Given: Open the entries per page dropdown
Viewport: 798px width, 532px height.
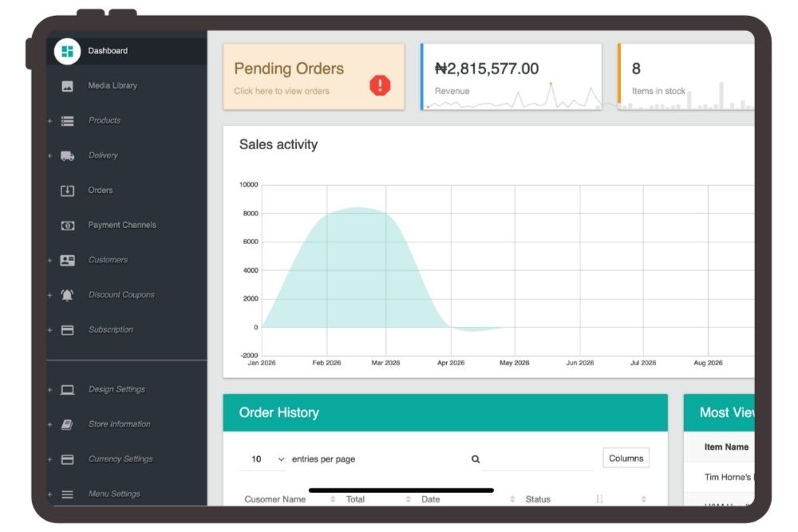Looking at the screenshot, I should 267,459.
